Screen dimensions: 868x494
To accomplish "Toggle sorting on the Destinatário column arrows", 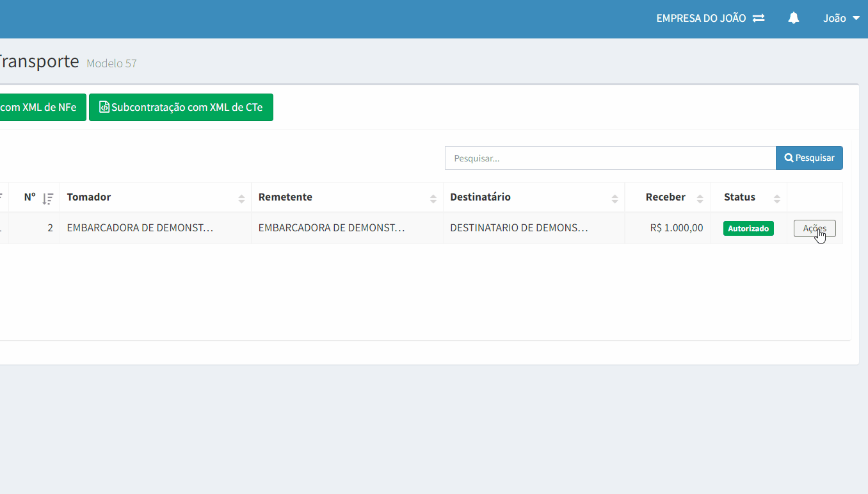I will tap(615, 199).
